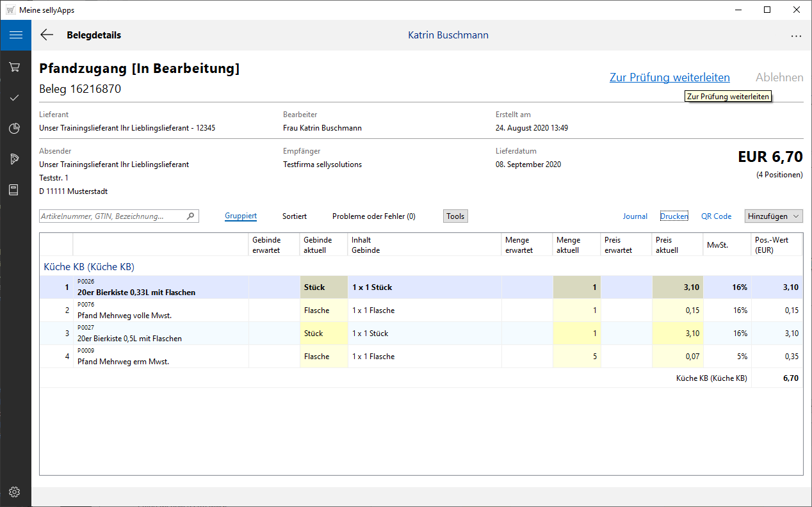812x507 pixels.
Task: Click the search magnifier icon
Action: pos(190,216)
